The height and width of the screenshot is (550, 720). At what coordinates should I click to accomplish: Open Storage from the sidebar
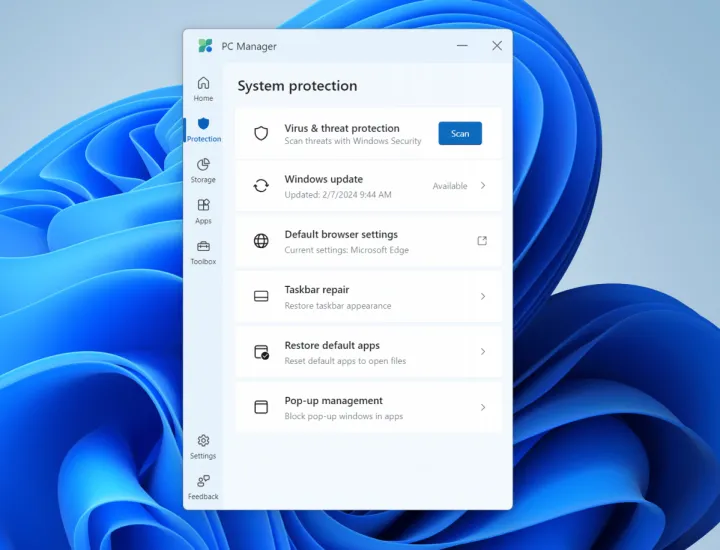point(203,165)
